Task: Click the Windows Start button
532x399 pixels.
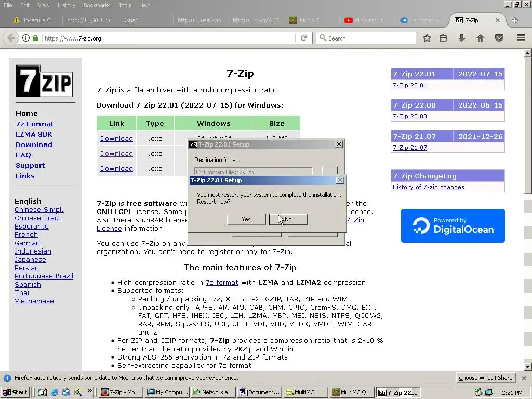Action: [15, 392]
